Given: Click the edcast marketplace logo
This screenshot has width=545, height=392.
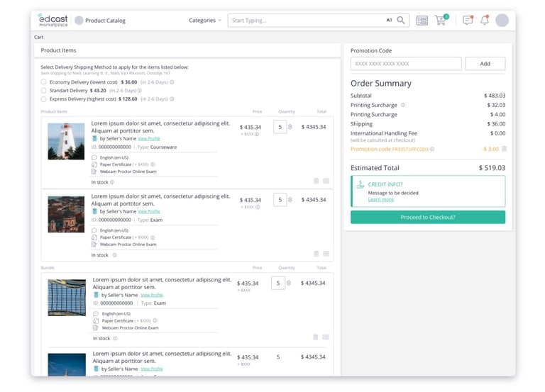Looking at the screenshot, I should click(53, 20).
